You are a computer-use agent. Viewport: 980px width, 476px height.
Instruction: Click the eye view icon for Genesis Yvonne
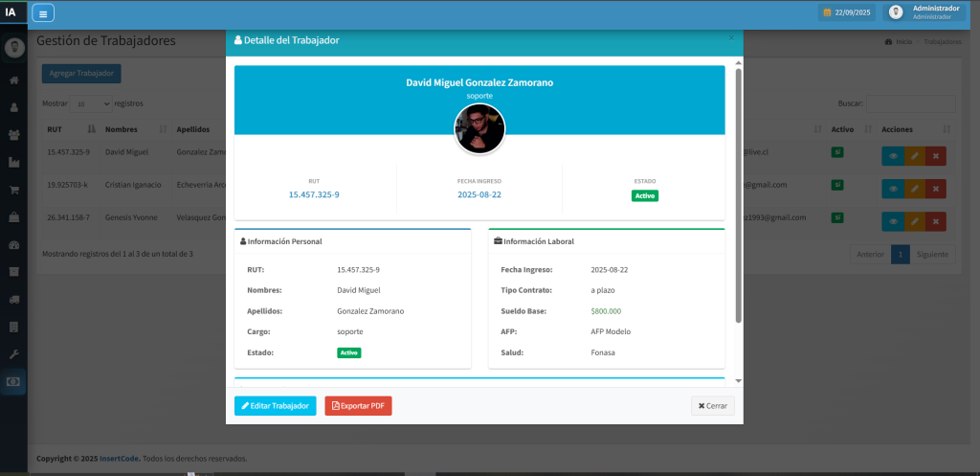[892, 220]
